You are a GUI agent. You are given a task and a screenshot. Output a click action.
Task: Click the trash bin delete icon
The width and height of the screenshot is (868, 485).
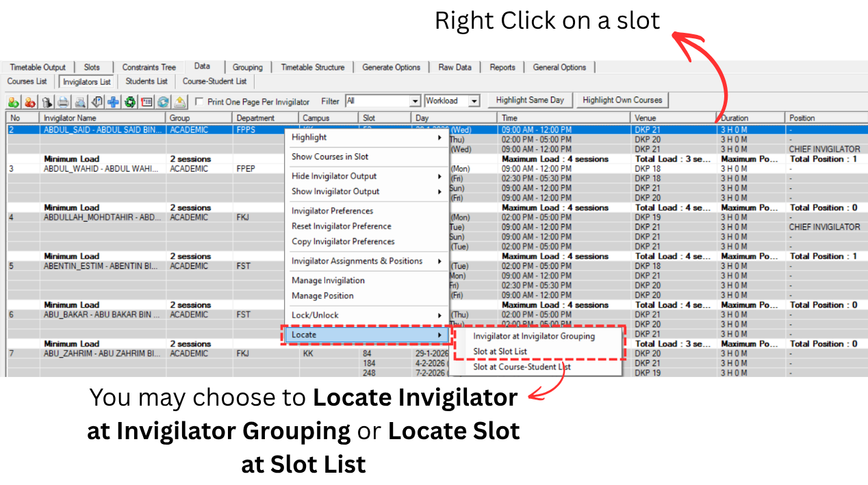pyautogui.click(x=47, y=102)
